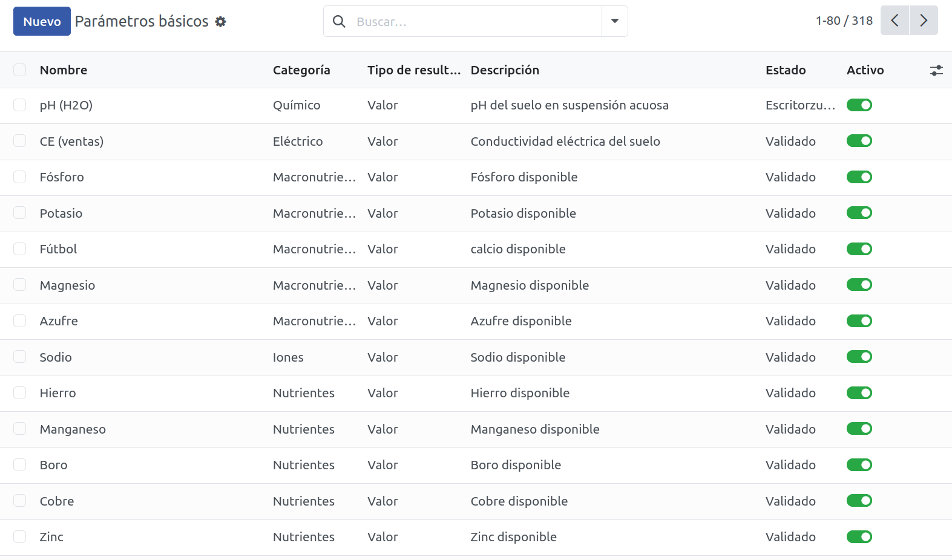The image size is (952, 560).
Task: Expand the search filter options dropdown
Action: (615, 21)
